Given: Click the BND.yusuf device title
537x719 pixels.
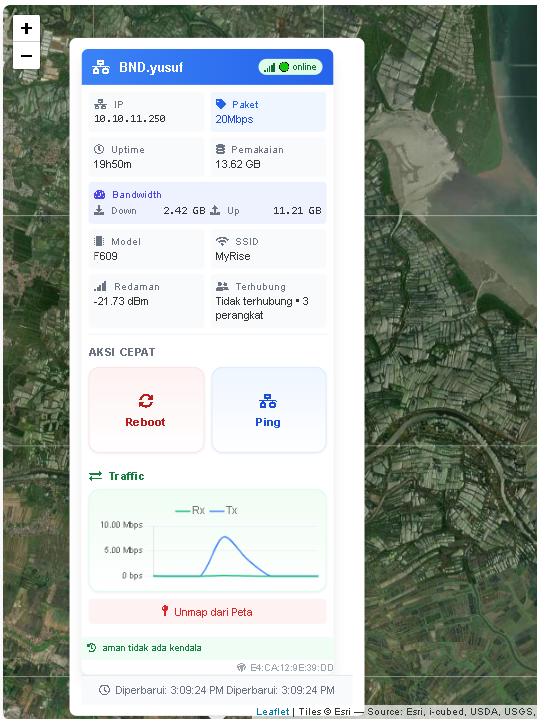Looking at the screenshot, I should (x=151, y=67).
